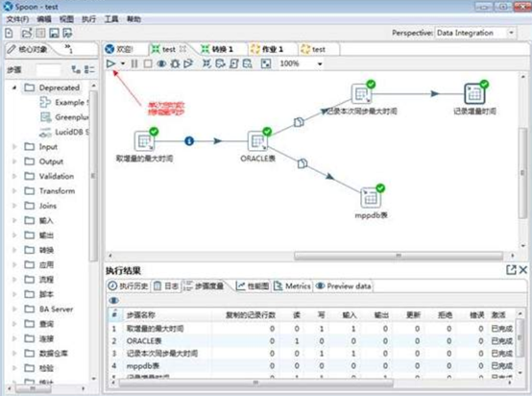Open the run options dropdown arrow
Screen dimensions: 532x396
pos(123,63)
